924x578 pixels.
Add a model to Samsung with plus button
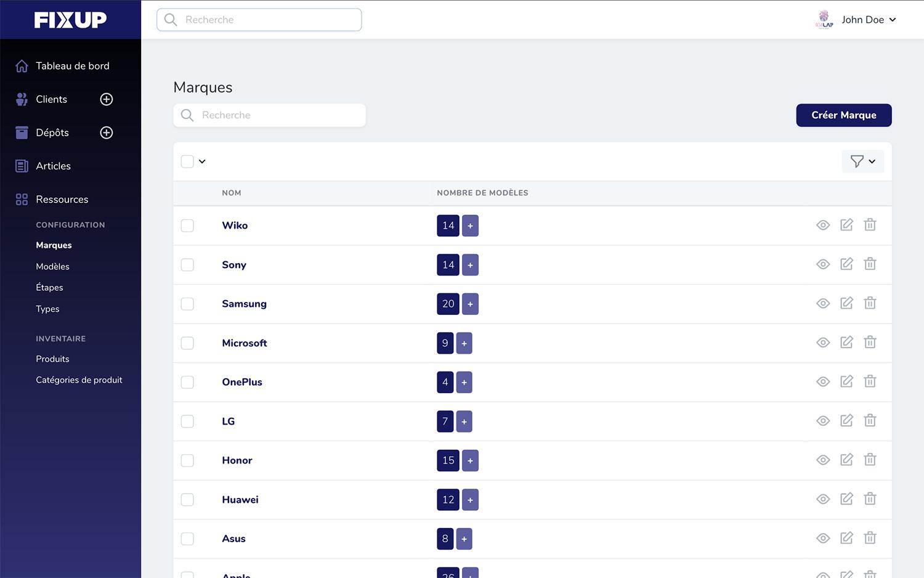point(470,304)
